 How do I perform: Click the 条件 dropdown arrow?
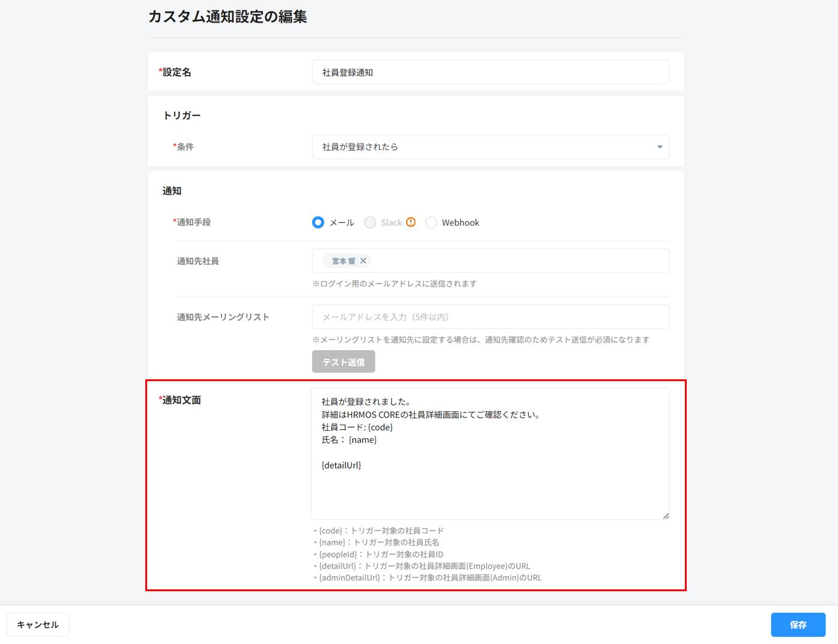click(x=659, y=147)
